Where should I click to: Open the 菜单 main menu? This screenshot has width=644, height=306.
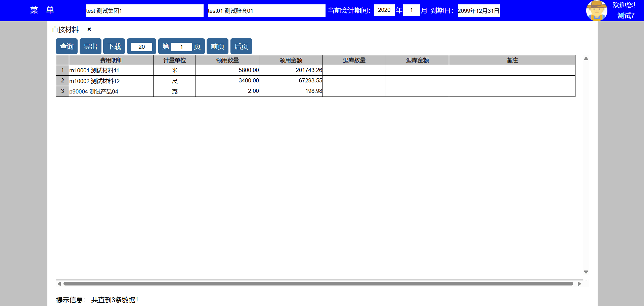click(42, 10)
